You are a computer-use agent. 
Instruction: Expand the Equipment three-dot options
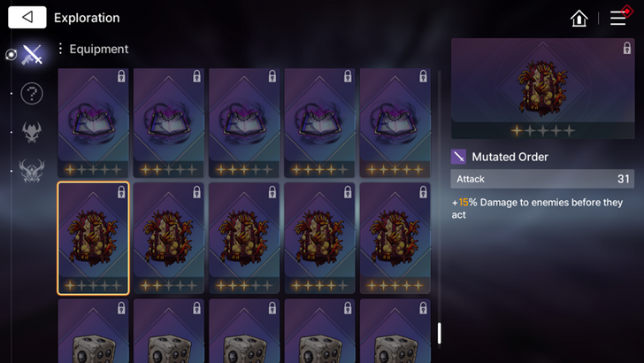[x=60, y=49]
